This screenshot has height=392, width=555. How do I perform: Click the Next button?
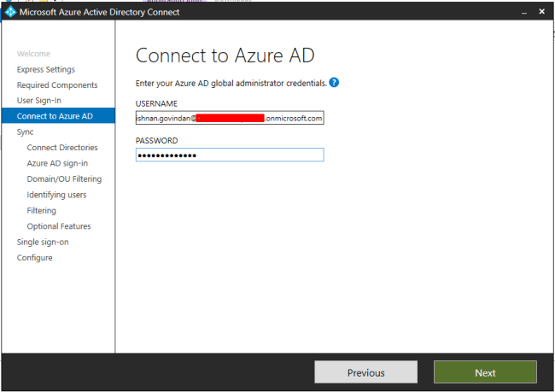pyautogui.click(x=485, y=372)
